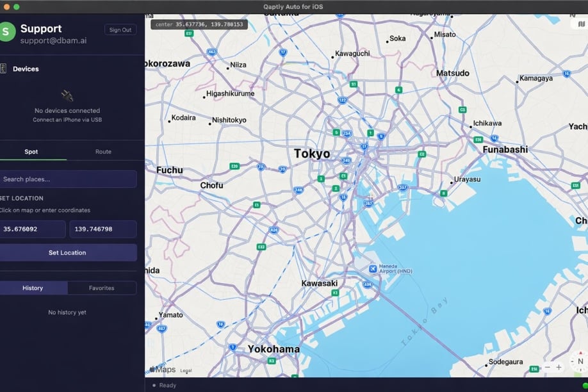Click the Tokyo label on the map
The width and height of the screenshot is (588, 392).
tap(312, 154)
